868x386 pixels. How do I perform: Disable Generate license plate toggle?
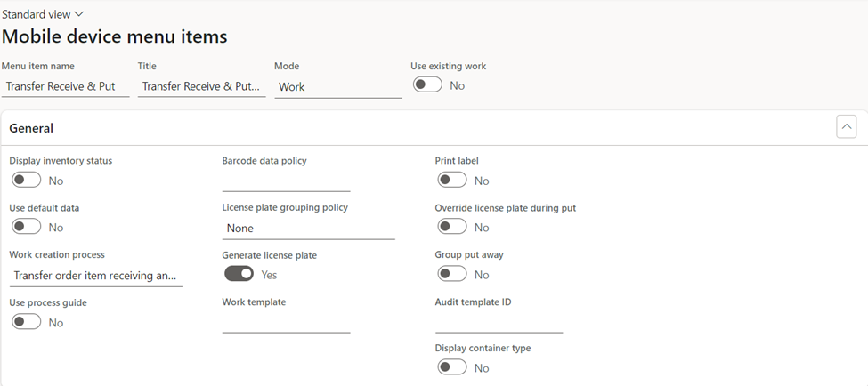point(239,274)
